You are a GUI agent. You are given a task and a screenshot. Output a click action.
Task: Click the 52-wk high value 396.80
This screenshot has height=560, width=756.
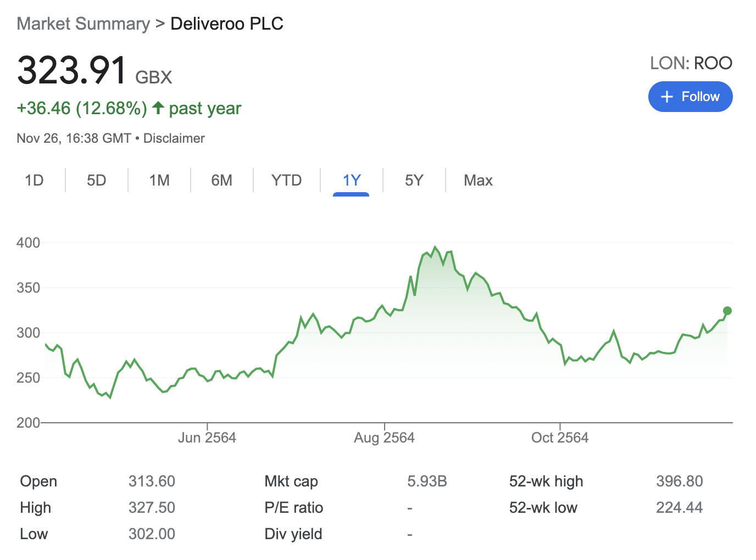coord(680,481)
